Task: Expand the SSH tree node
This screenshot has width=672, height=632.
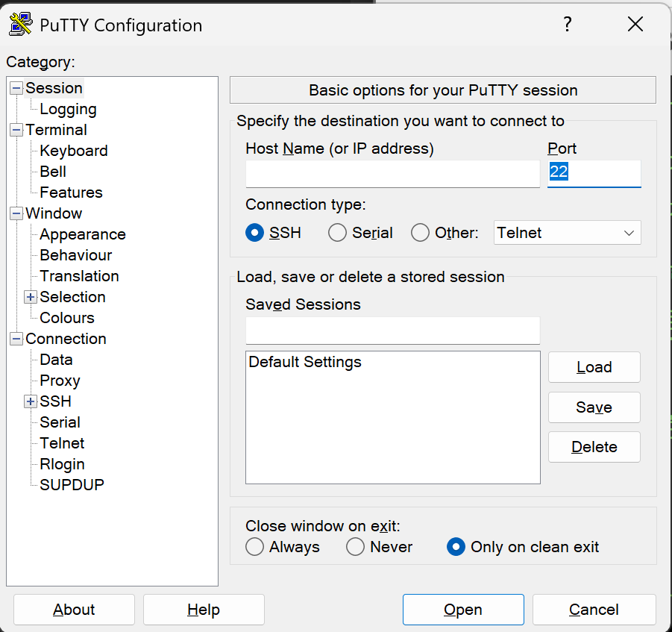Action: point(31,401)
